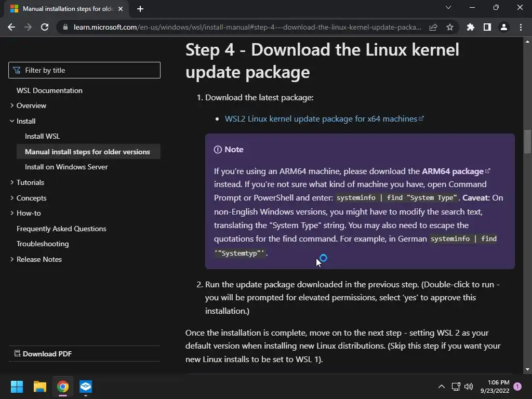Click the scrollbar down arrow

527,369
